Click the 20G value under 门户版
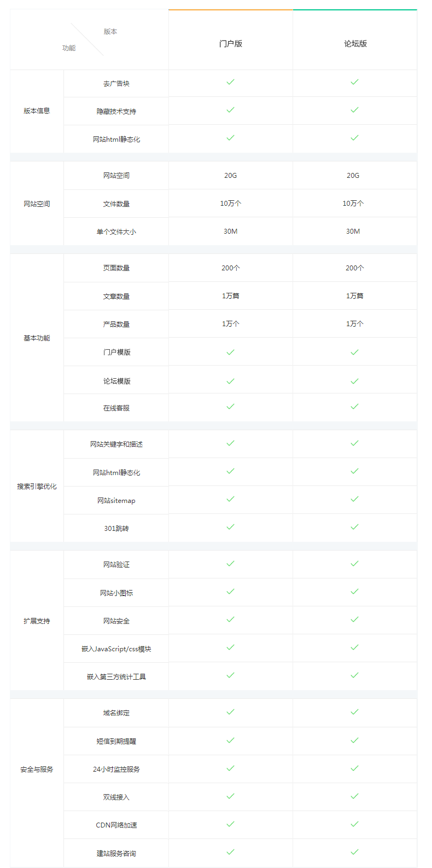This screenshot has width=432, height=868. (231, 176)
